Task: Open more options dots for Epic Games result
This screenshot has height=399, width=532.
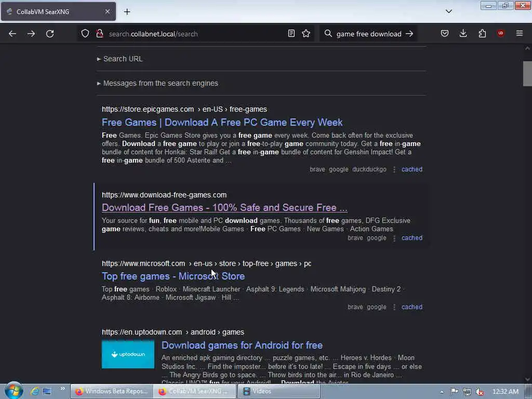Action: point(394,169)
